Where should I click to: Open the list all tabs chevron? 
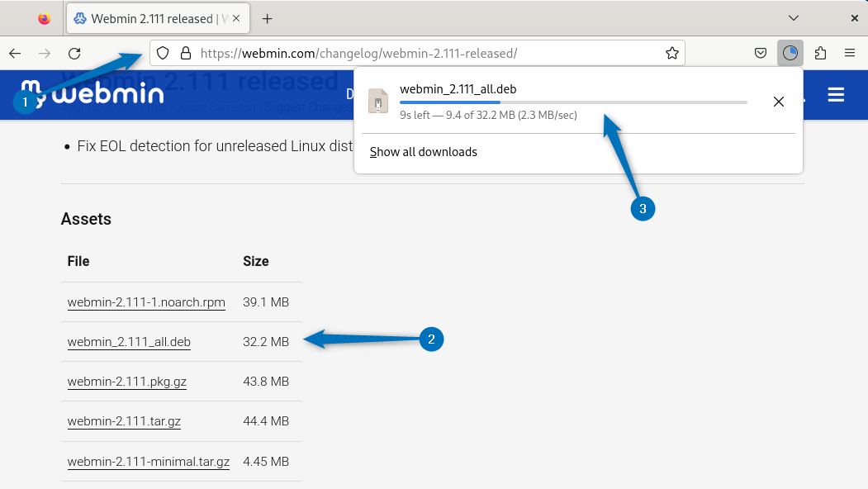coord(793,17)
